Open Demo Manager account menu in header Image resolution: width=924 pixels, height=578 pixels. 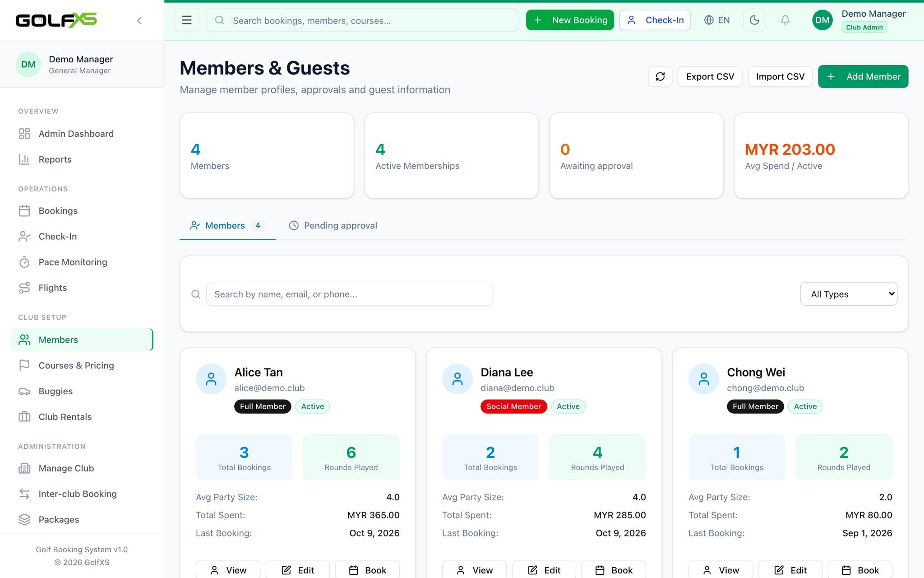pos(859,20)
